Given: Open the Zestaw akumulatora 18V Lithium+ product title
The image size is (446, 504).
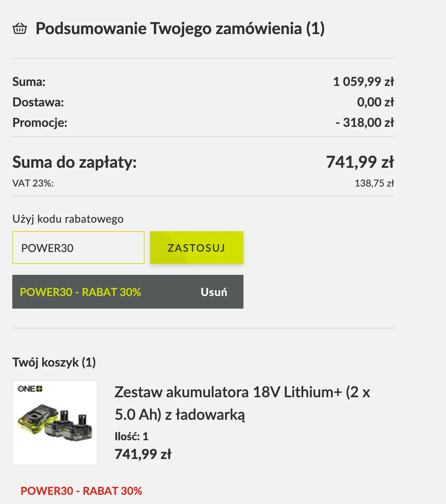Looking at the screenshot, I should [x=242, y=403].
